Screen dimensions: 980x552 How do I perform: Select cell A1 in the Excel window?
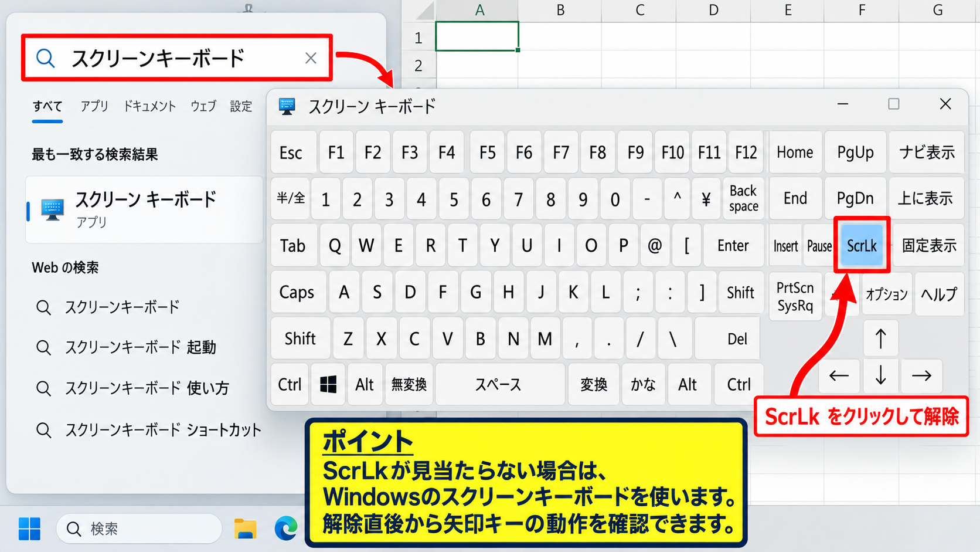click(x=477, y=36)
